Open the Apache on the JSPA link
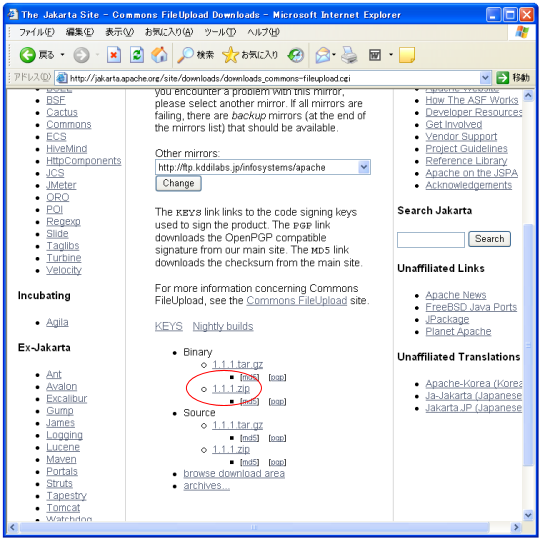The image size is (540, 539). point(471,173)
